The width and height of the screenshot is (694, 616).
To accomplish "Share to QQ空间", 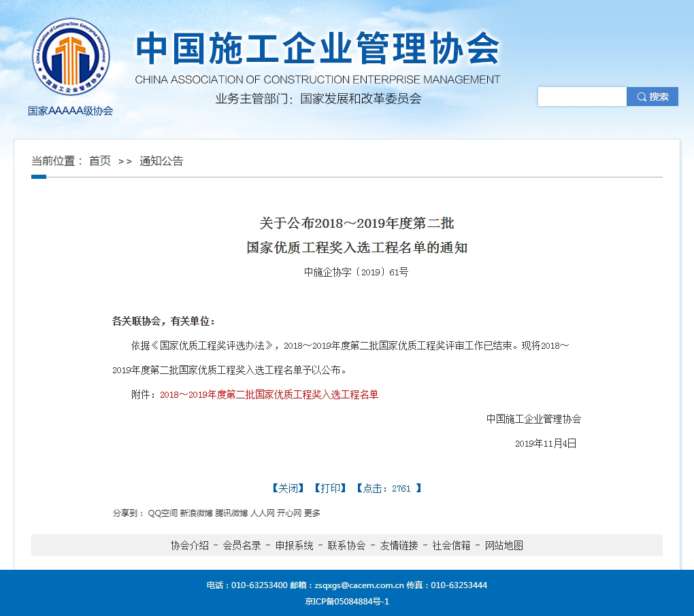I will coord(163,513).
